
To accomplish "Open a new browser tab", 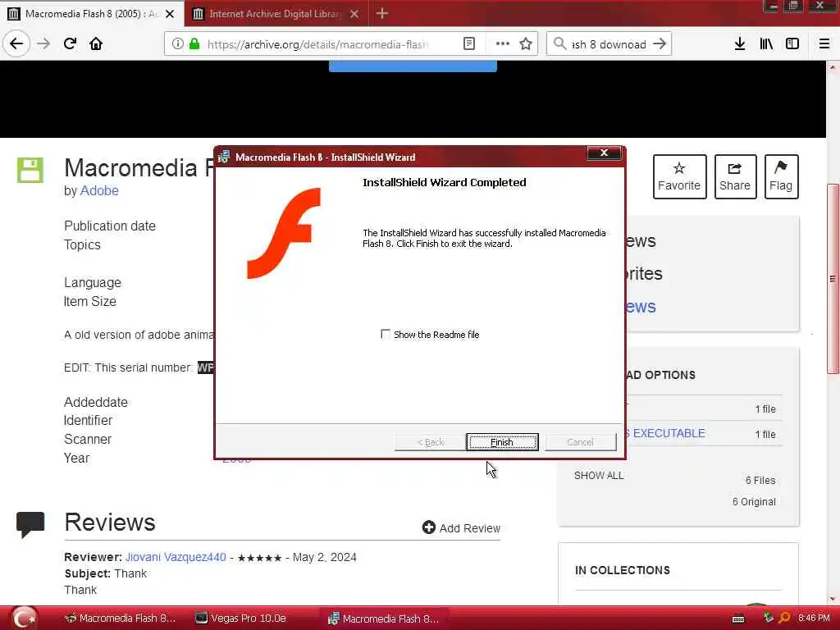I will 382,13.
